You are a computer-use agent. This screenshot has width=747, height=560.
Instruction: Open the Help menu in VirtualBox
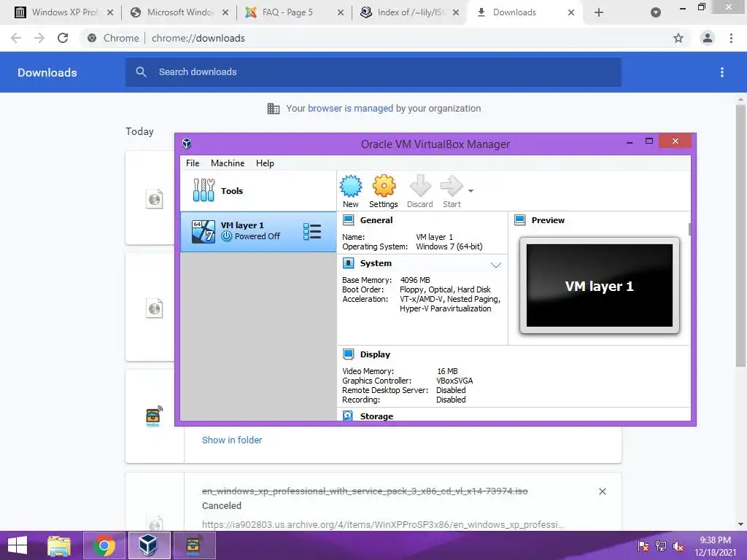[x=265, y=163]
